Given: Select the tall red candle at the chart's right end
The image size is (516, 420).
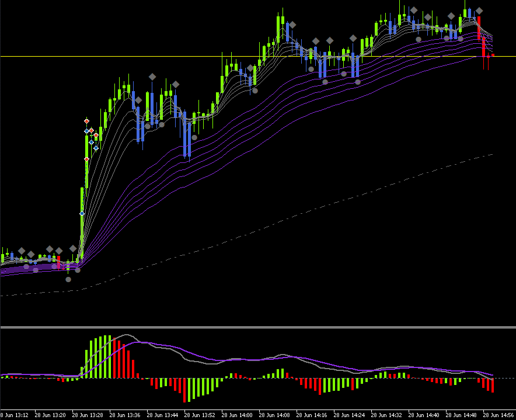Looking at the screenshot, I should click(x=479, y=27).
